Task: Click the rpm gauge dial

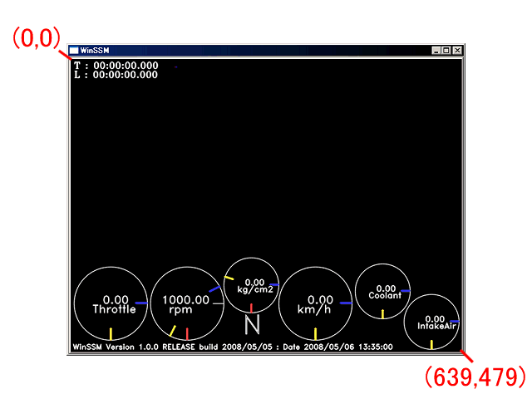Action: pyautogui.click(x=185, y=304)
